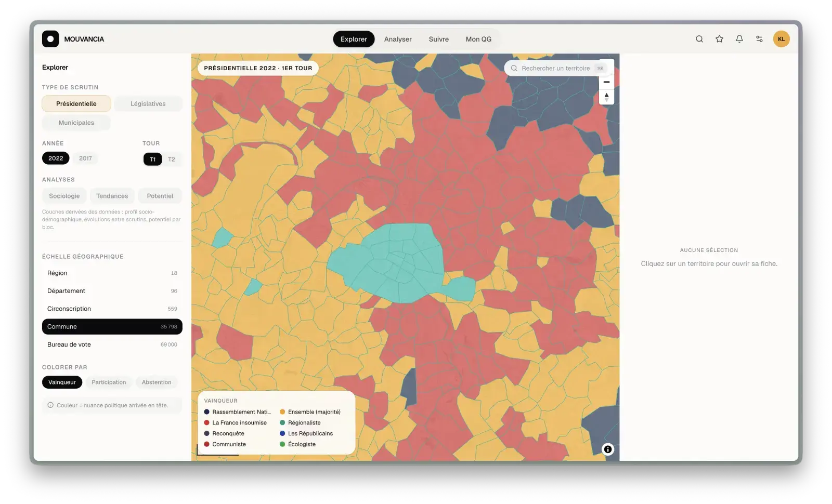Image resolution: width=832 pixels, height=504 pixels.
Task: Click the favorites star icon
Action: [719, 39]
